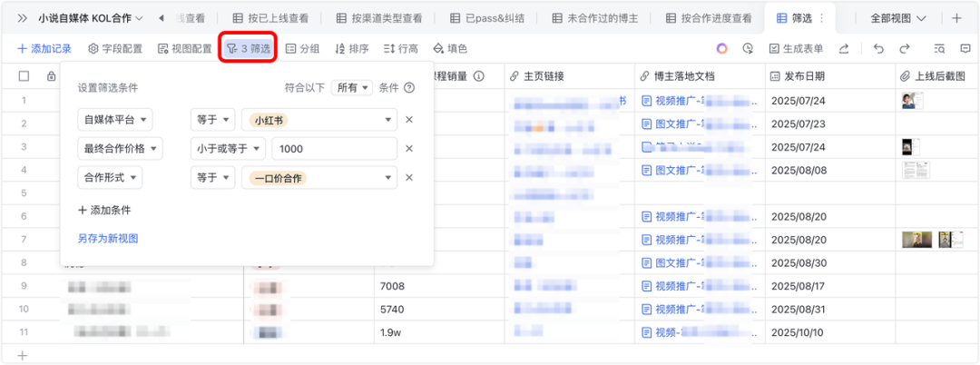Screen dimensions: 980x365
Task: Undo the last action
Action: coord(878,48)
